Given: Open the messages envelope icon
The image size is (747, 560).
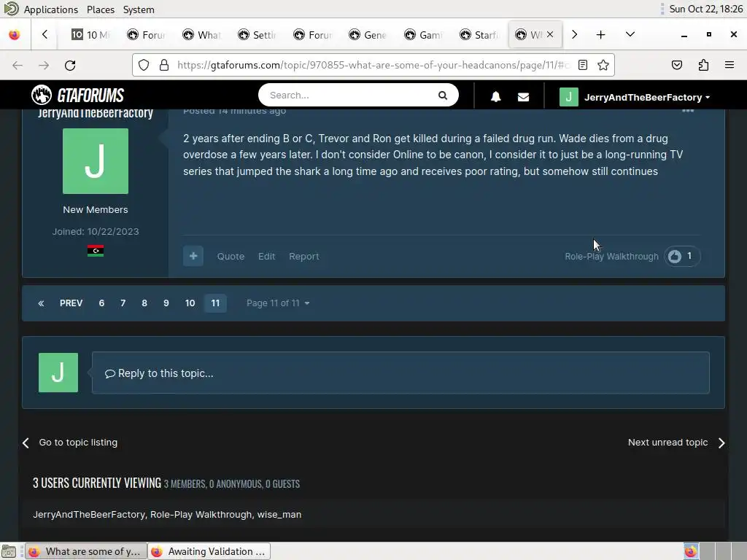Looking at the screenshot, I should click(523, 97).
